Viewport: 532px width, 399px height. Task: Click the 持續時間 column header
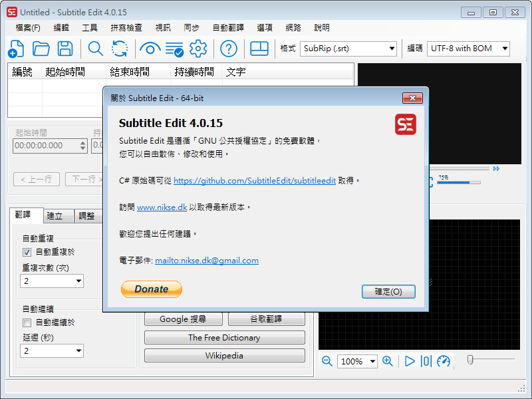[x=196, y=72]
